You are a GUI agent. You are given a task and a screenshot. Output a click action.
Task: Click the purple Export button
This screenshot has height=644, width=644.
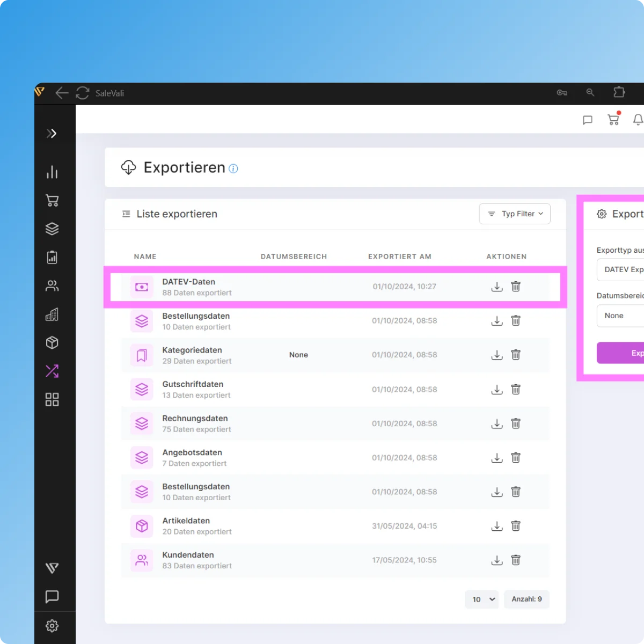(620, 353)
